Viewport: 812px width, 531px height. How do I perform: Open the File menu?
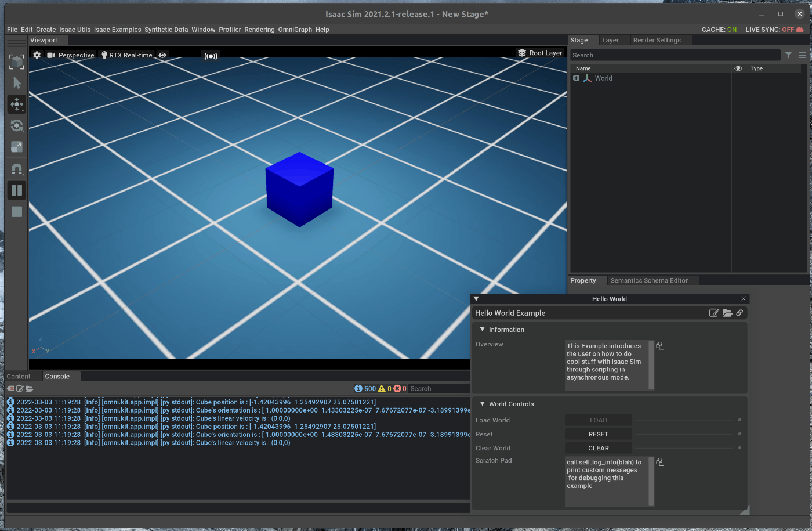click(x=12, y=30)
